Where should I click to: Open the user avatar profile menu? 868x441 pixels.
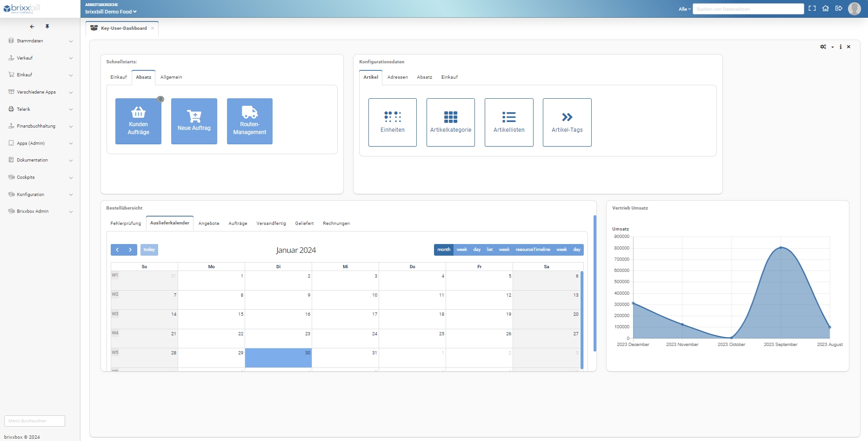(x=855, y=8)
